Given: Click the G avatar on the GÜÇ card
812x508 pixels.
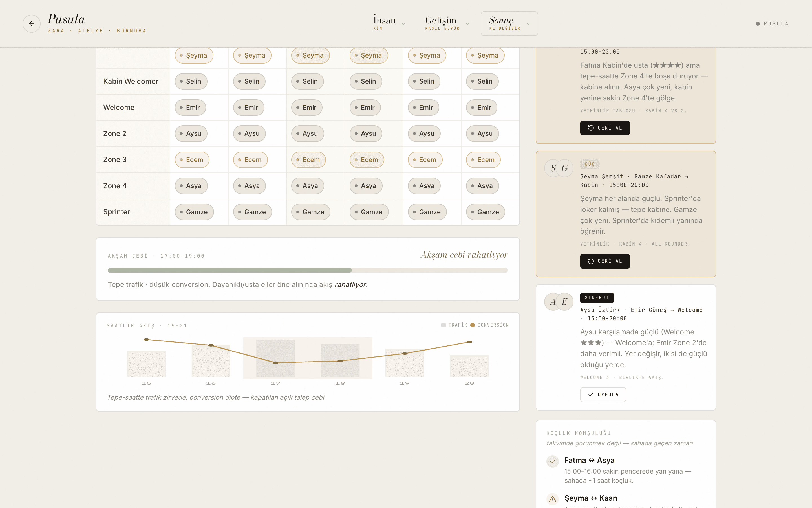Looking at the screenshot, I should coord(565,168).
